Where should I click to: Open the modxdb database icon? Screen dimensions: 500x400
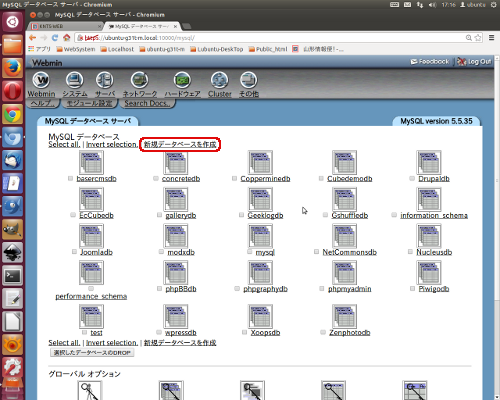point(176,236)
